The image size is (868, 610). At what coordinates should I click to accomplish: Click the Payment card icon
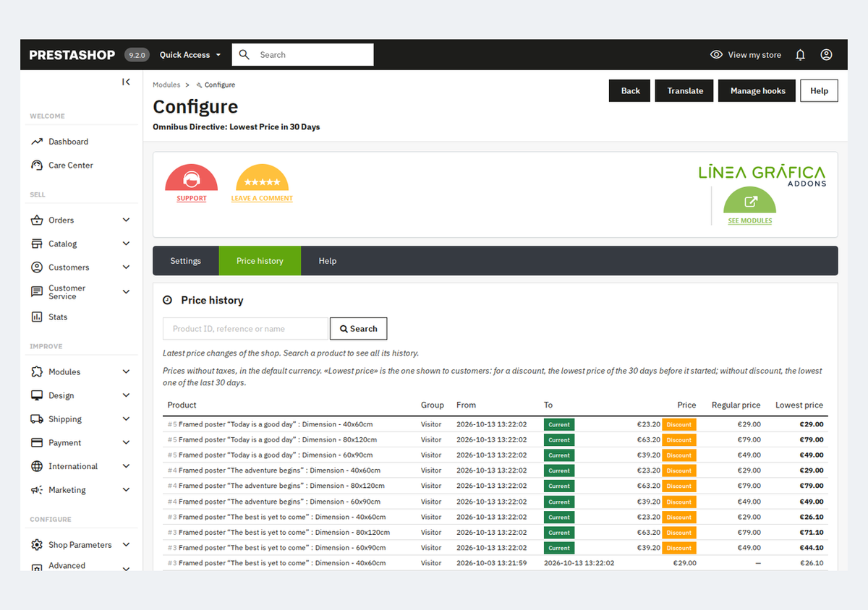click(x=37, y=443)
